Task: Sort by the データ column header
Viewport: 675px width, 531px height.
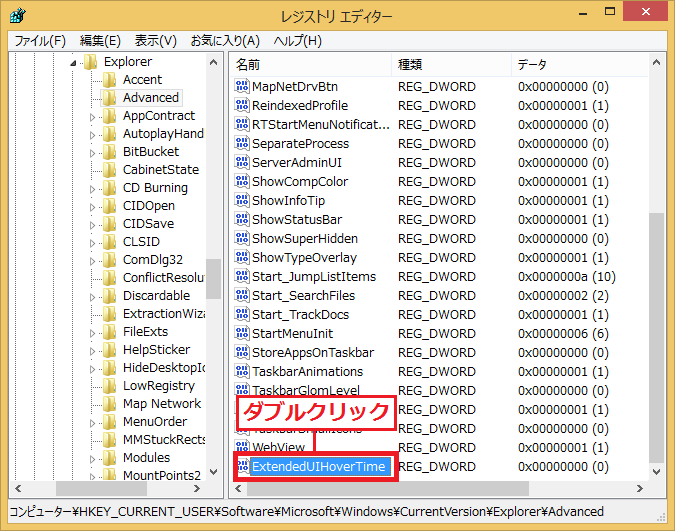Action: [x=579, y=65]
